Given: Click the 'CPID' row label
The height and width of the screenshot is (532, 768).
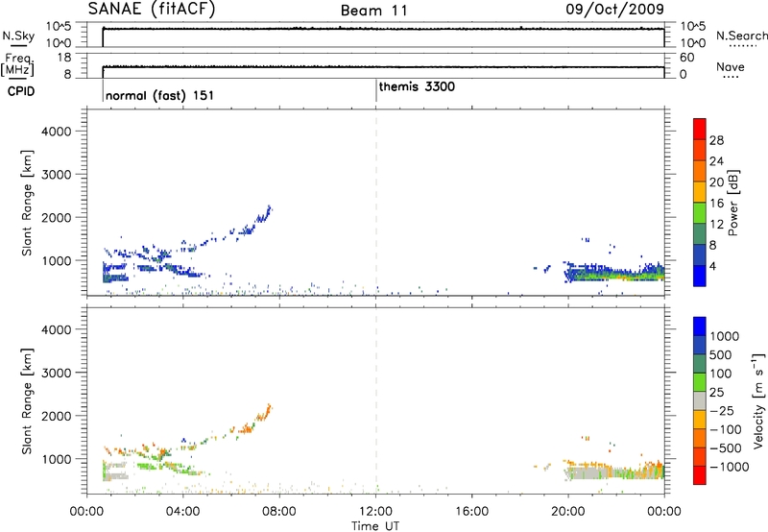Looking at the screenshot, I should pos(21,91).
